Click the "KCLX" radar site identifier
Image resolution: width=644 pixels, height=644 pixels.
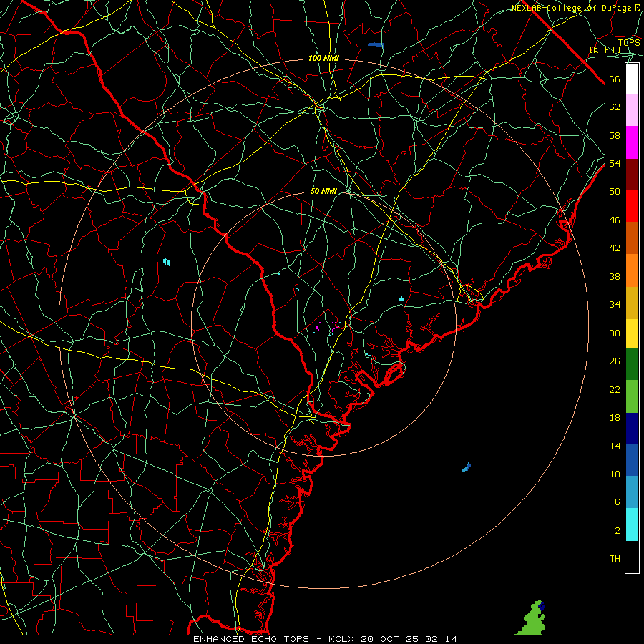tap(342, 639)
